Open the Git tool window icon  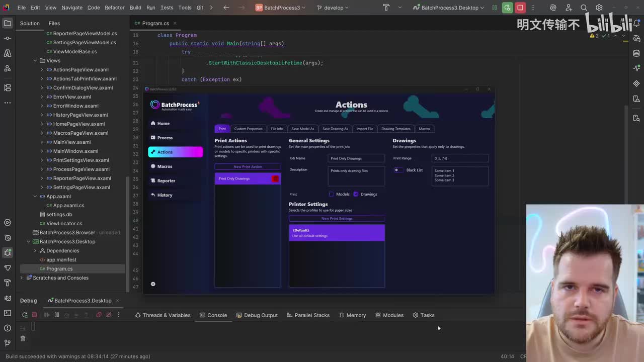click(x=8, y=343)
